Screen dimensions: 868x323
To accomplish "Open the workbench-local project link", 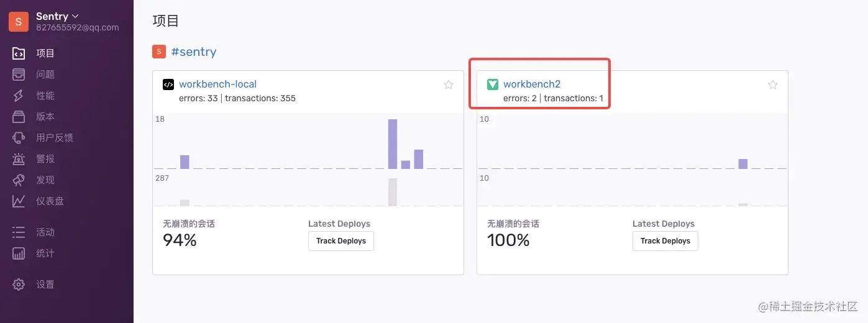I will [x=217, y=84].
